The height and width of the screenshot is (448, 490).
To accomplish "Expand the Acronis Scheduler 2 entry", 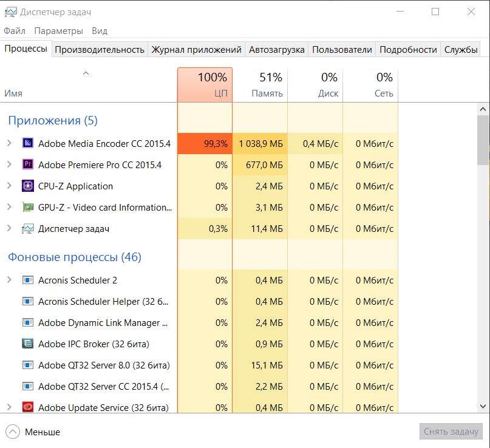I will [9, 280].
